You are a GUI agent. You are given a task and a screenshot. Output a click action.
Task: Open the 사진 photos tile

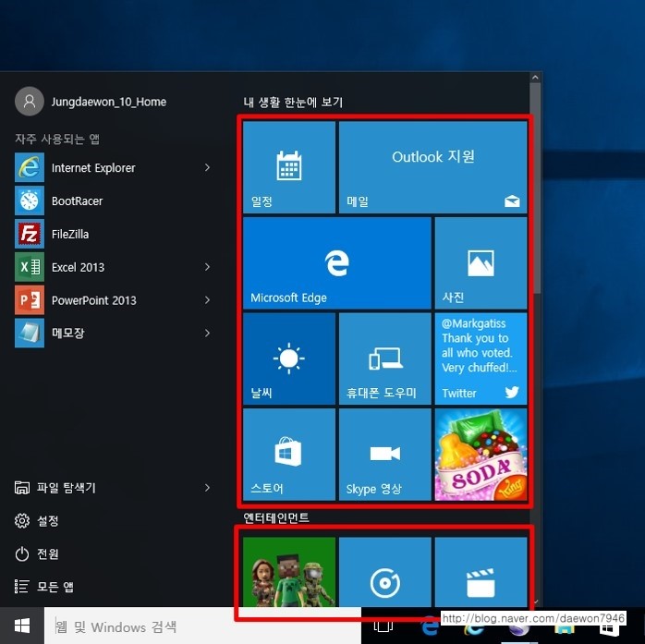click(x=481, y=263)
